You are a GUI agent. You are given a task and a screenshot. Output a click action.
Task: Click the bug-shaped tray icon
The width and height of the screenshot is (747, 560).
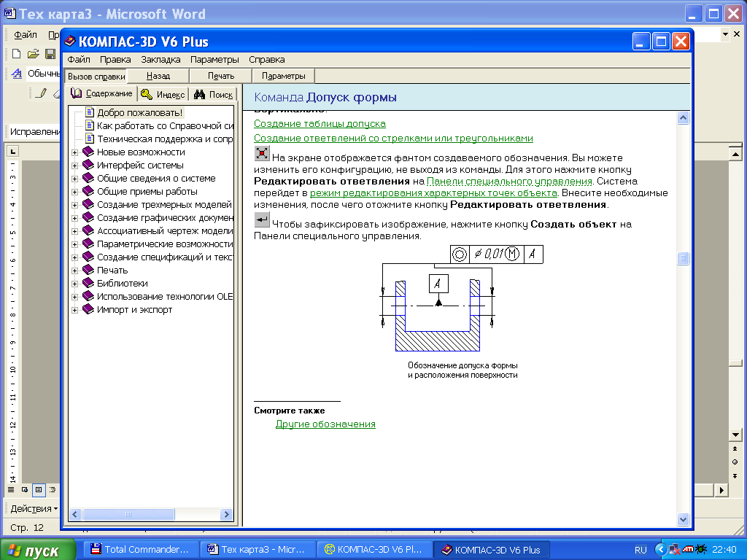[x=701, y=549]
